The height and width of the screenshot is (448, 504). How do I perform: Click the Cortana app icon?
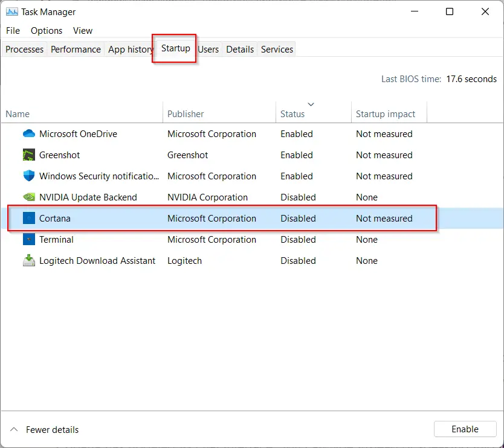coord(29,218)
